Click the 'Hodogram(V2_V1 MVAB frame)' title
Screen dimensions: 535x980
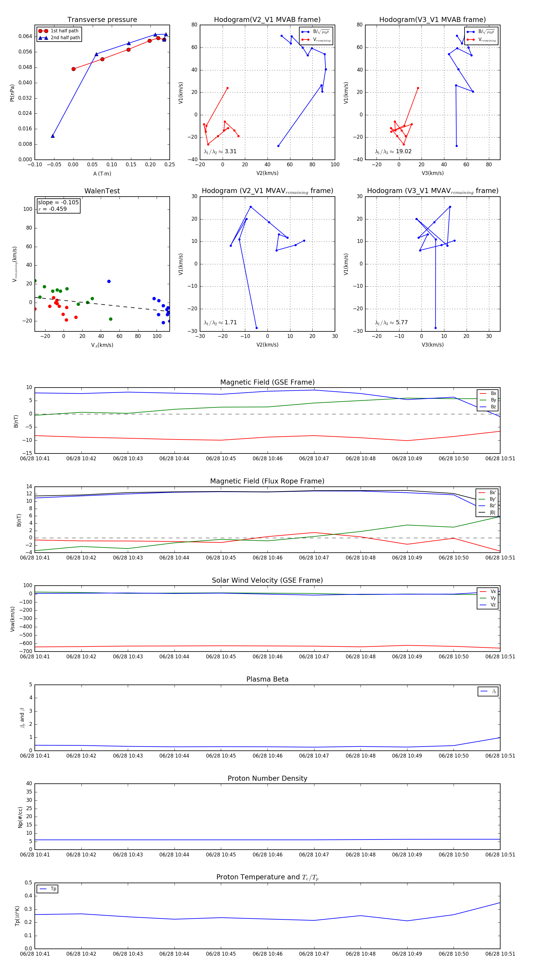tap(267, 20)
